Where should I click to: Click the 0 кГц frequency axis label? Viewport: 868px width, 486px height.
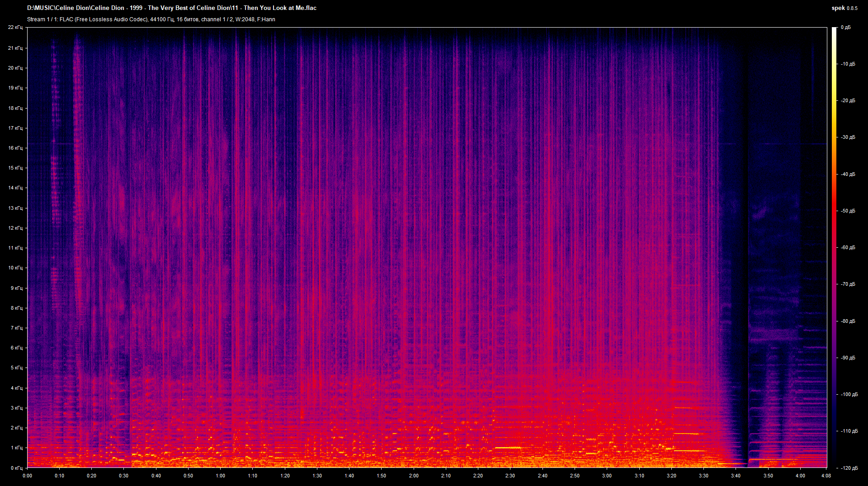pyautogui.click(x=16, y=468)
